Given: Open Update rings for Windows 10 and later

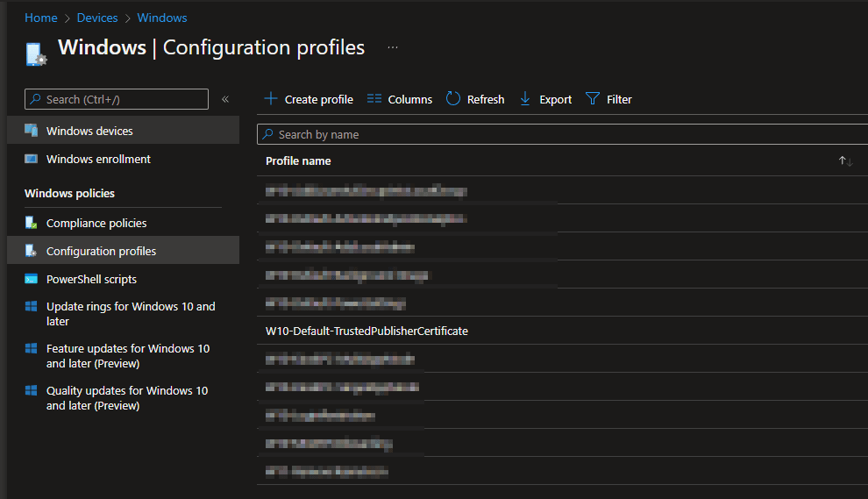Looking at the screenshot, I should 130,314.
